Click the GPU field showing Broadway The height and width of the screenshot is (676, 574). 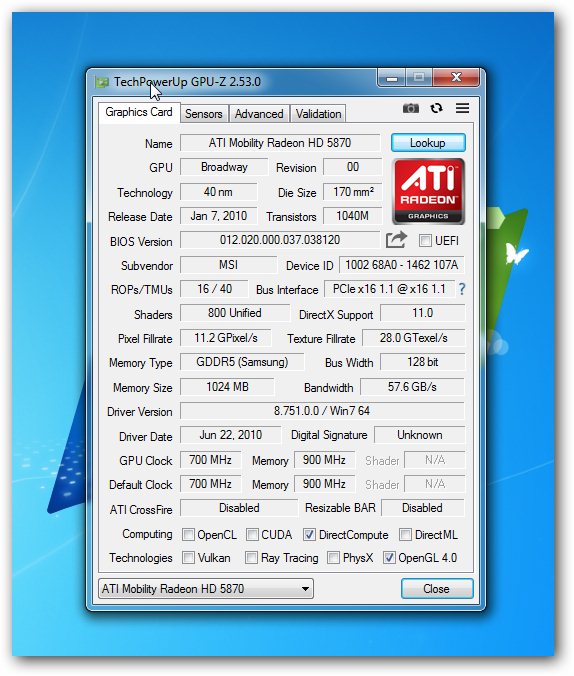(224, 167)
